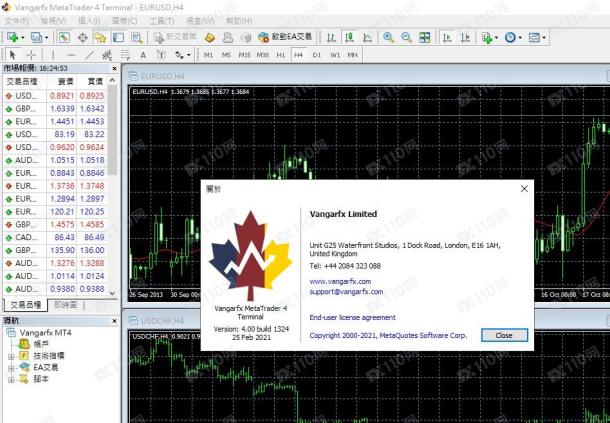Viewport: 610px width, 423px height.
Task: Switch to the 即時圖 tab in Market Watch
Action: [x=65, y=305]
